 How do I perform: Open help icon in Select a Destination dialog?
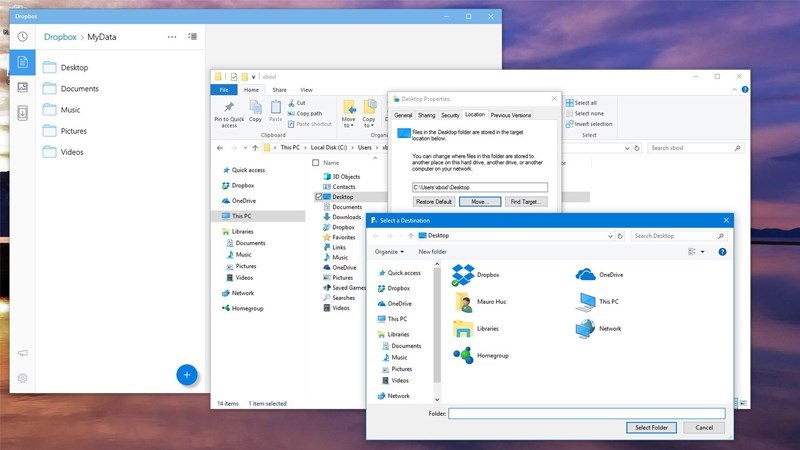point(722,252)
